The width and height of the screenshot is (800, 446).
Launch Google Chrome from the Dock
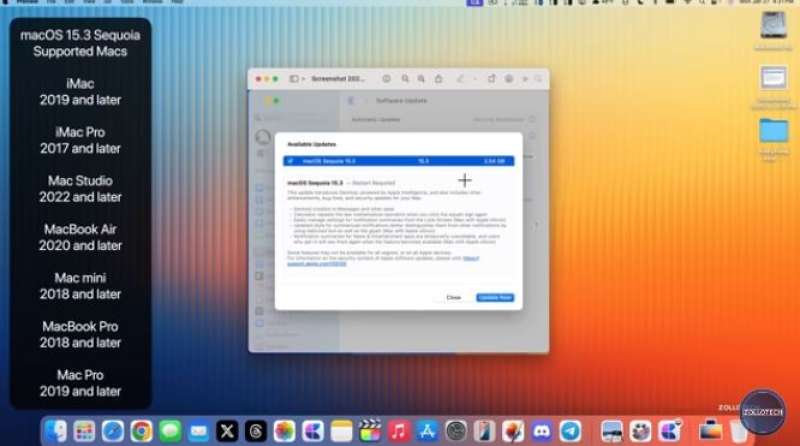(x=141, y=432)
